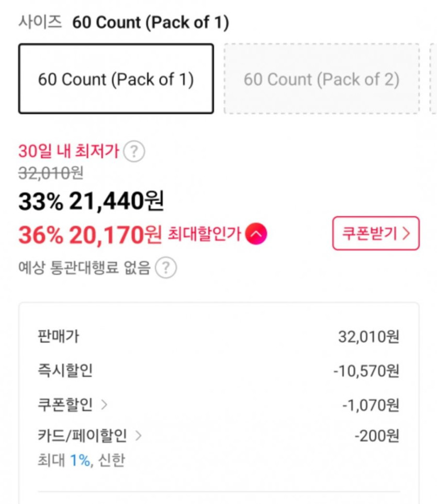Click the crossed-out 32,010원 original price
The height and width of the screenshot is (504, 437).
coord(50,172)
